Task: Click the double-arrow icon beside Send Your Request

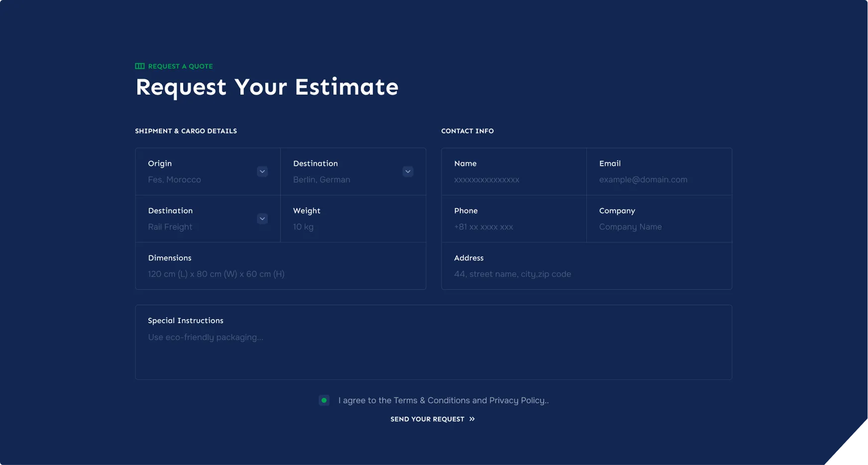Action: click(x=472, y=419)
